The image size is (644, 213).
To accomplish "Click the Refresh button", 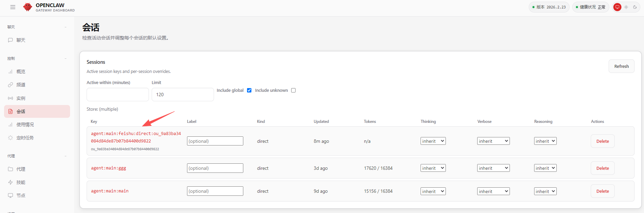I will tap(621, 66).
